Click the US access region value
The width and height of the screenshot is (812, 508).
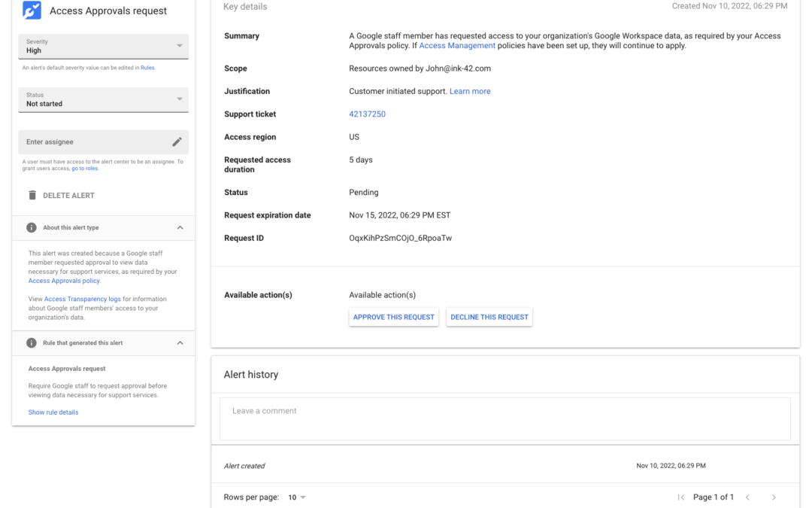[354, 137]
